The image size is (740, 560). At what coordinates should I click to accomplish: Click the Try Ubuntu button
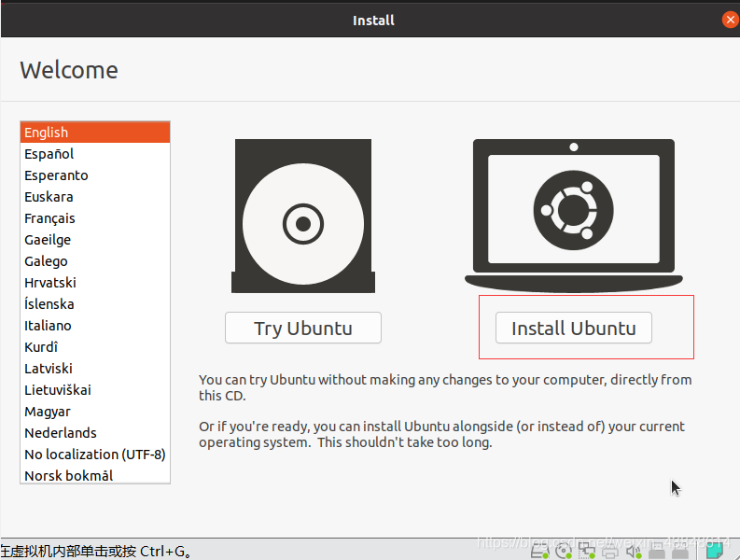(303, 328)
